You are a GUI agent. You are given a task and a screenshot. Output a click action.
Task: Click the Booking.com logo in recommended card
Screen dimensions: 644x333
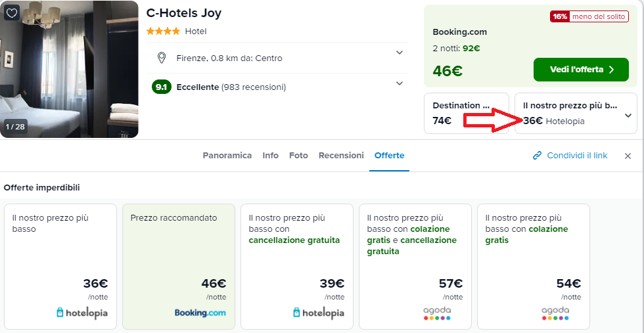(x=200, y=313)
